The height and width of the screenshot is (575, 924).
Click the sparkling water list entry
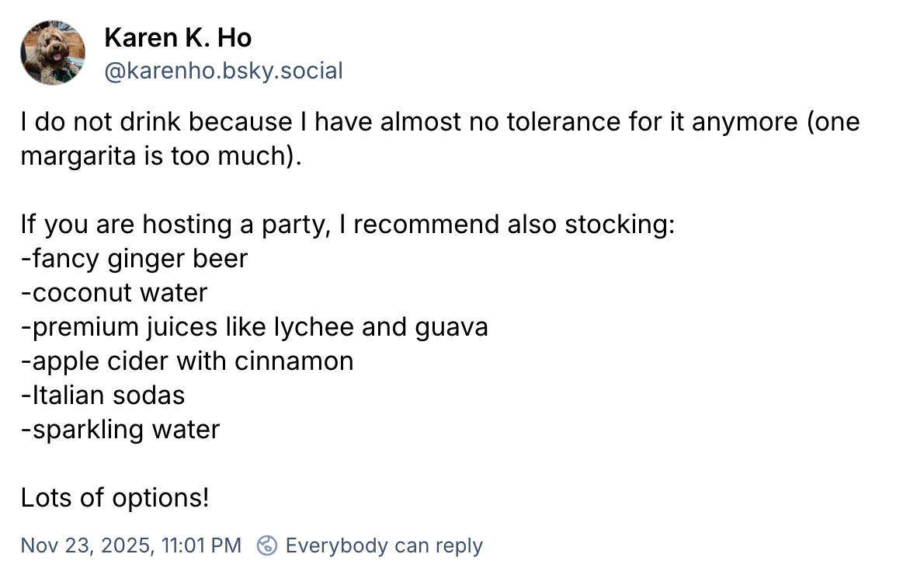click(x=120, y=429)
